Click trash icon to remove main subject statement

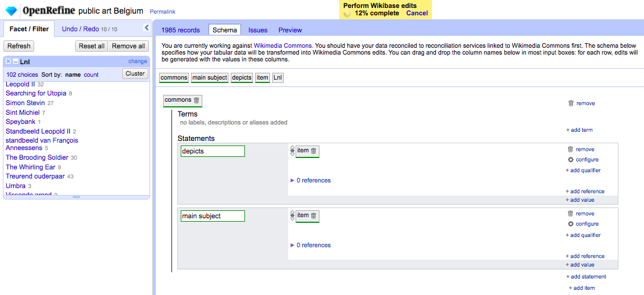[x=571, y=214]
